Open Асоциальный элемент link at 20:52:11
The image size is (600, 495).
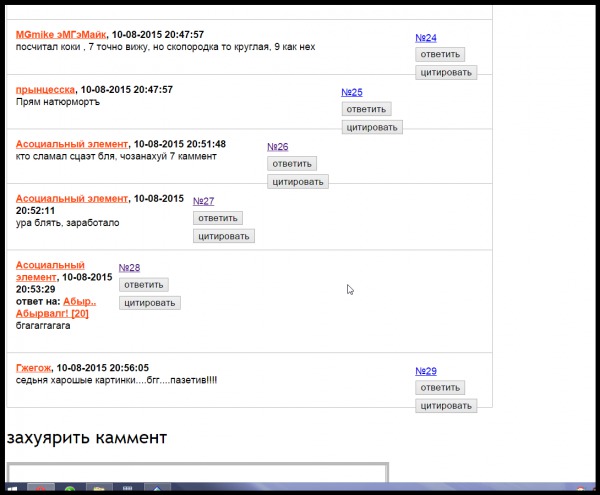click(x=72, y=199)
